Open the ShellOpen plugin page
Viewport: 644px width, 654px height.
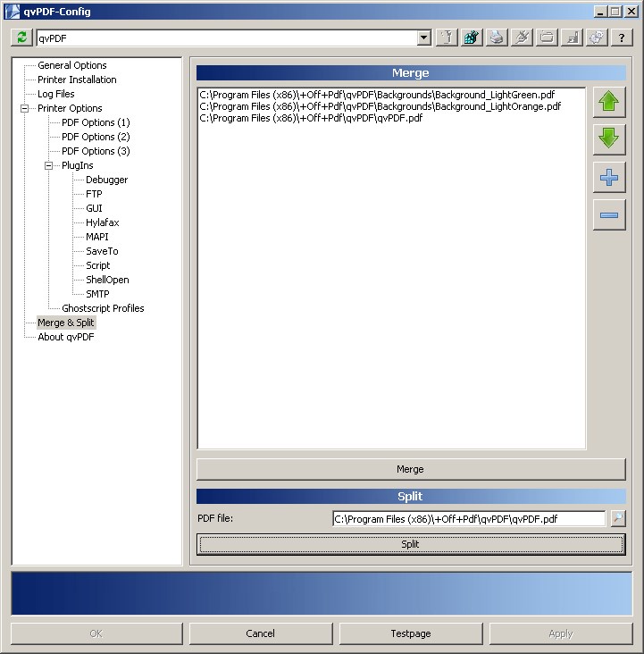(107, 280)
